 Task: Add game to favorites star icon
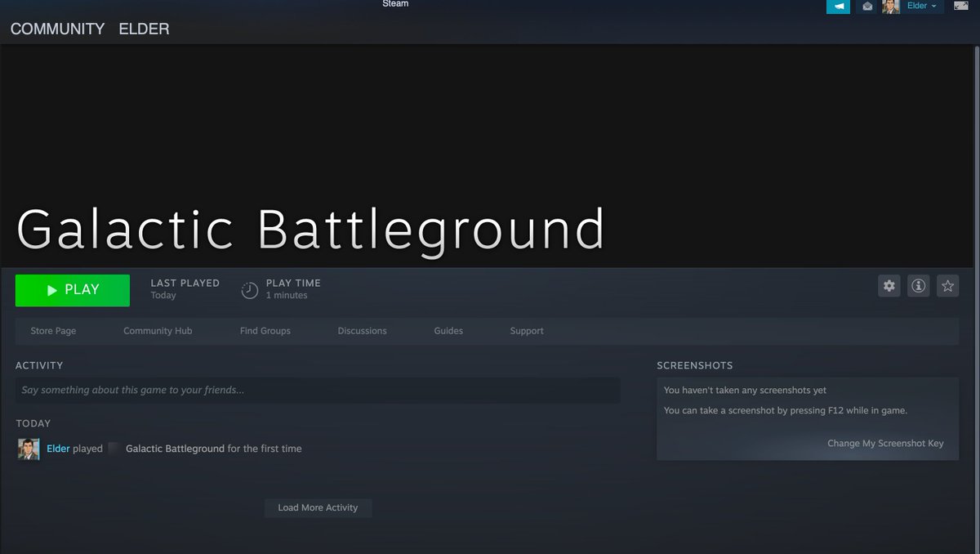click(x=948, y=286)
